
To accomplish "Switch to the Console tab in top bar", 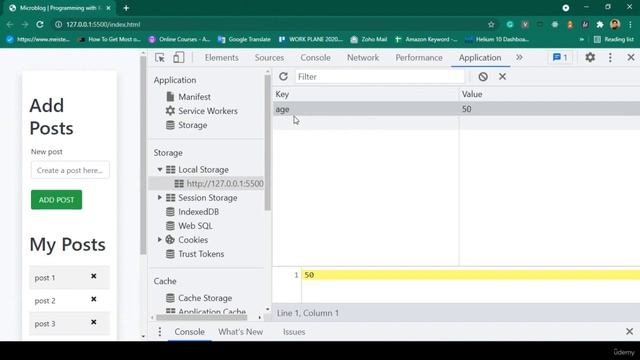I will coord(316,58).
